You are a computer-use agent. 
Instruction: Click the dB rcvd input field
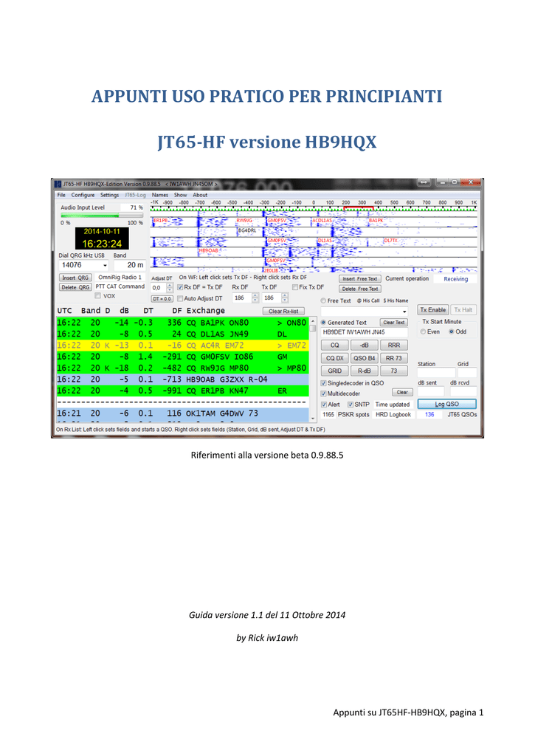coord(463,391)
